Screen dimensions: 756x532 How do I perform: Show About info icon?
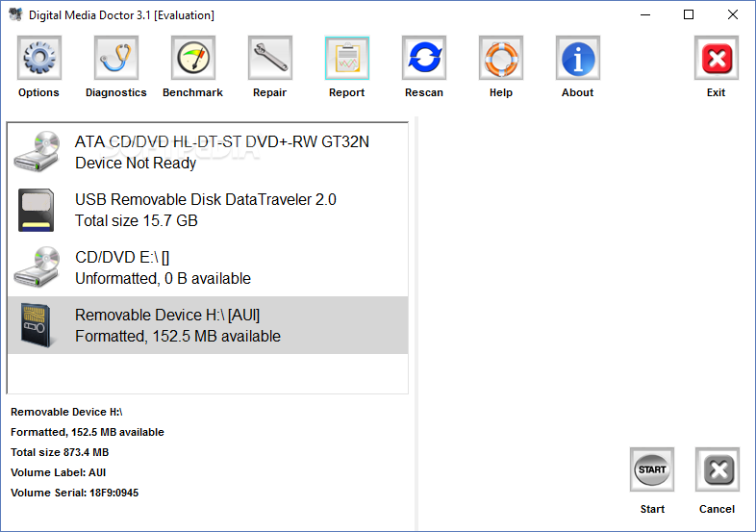click(x=578, y=58)
